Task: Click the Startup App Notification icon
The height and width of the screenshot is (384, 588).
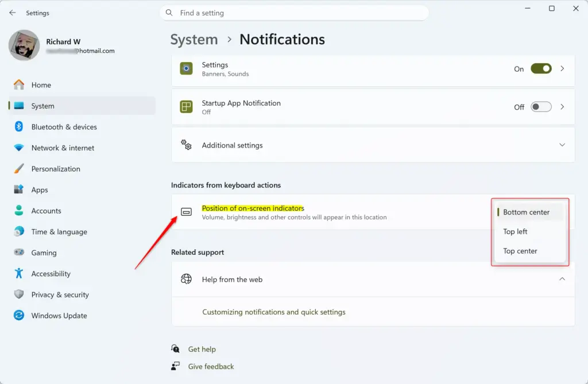Action: coord(186,107)
